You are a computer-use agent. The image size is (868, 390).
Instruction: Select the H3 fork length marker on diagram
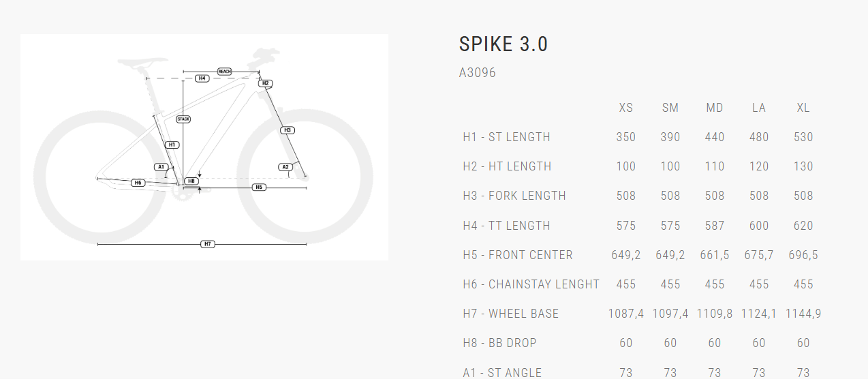coord(287,130)
